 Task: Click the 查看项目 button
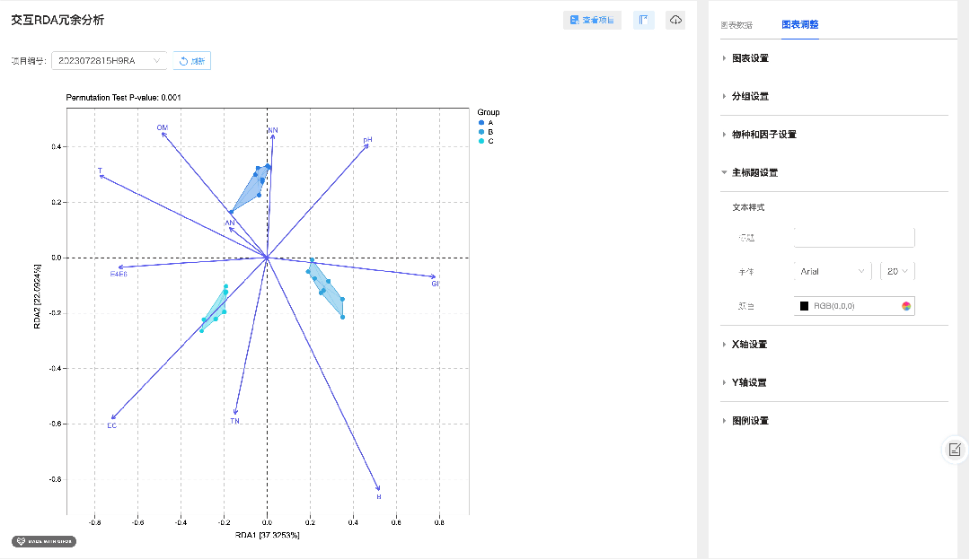592,21
